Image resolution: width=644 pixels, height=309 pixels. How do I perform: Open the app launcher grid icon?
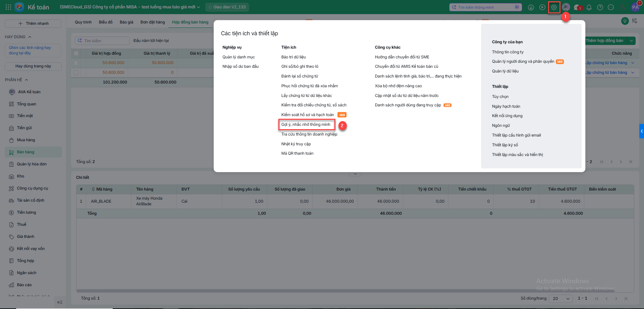8,7
